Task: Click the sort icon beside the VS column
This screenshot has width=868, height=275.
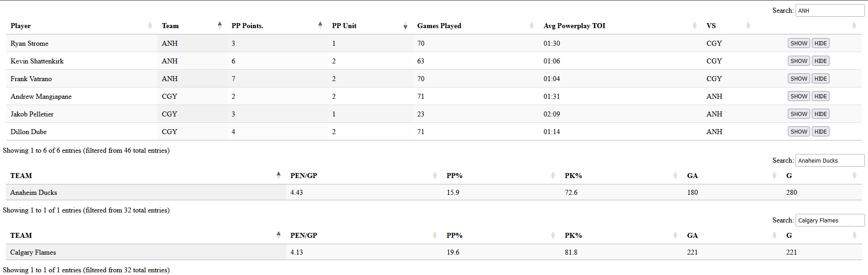Action: click(748, 25)
